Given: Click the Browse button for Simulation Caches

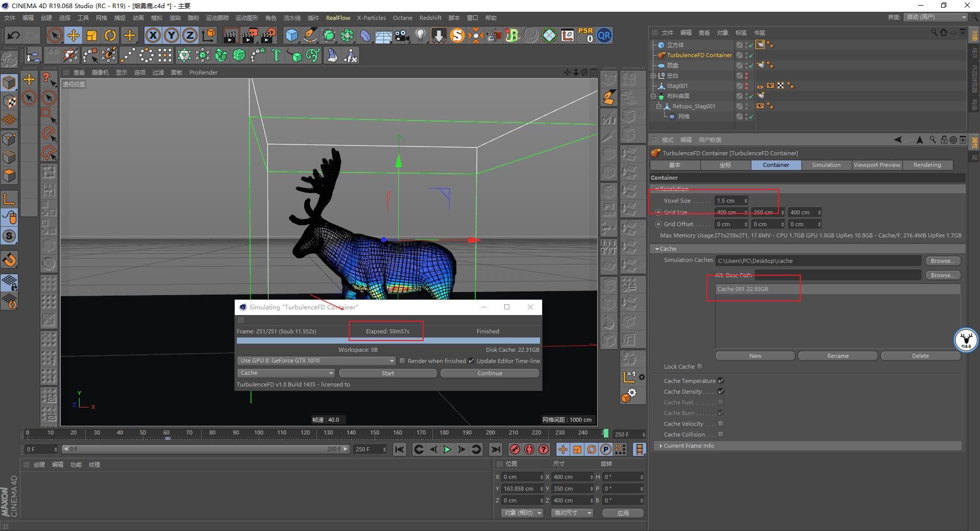Looking at the screenshot, I should (x=942, y=260).
